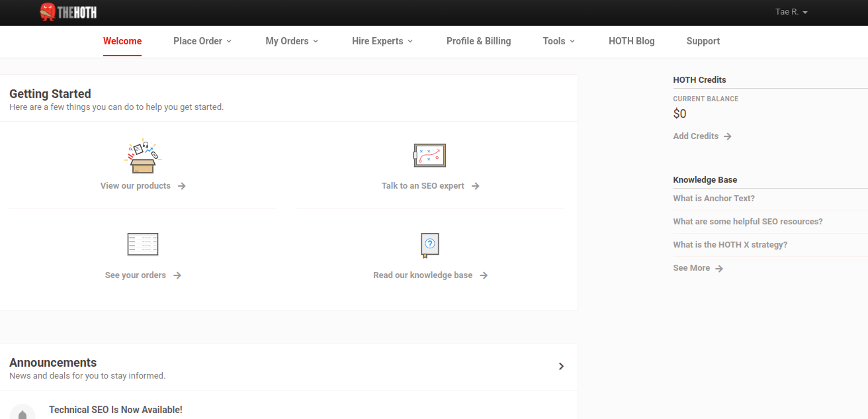Go to Profile & Billing

pyautogui.click(x=478, y=41)
